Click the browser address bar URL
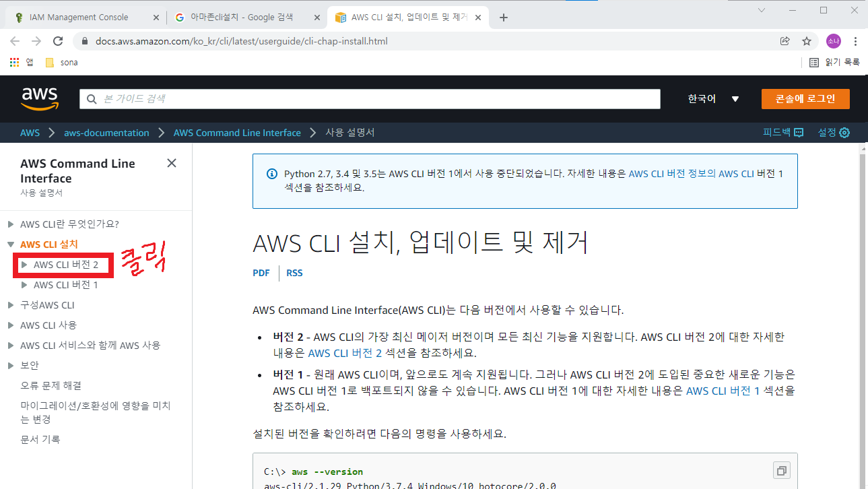This screenshot has width=868, height=489. [x=242, y=41]
